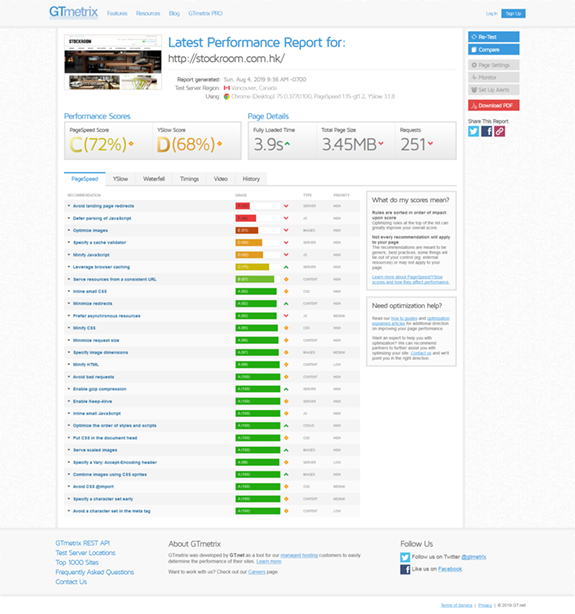This screenshot has height=614, width=575.
Task: Click the Terms of Service footer link
Action: 456,605
